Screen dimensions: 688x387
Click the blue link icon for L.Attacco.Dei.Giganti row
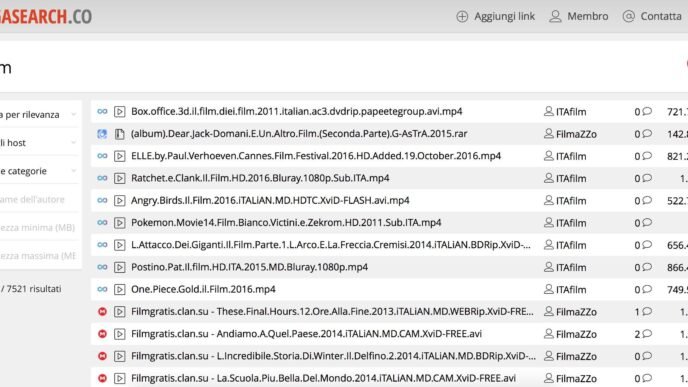click(x=102, y=245)
